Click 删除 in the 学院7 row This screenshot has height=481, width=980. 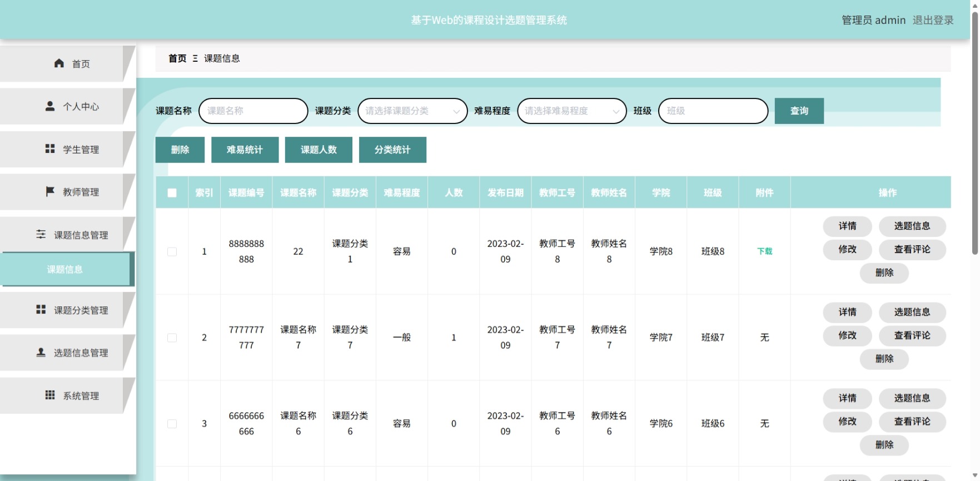[x=884, y=359]
